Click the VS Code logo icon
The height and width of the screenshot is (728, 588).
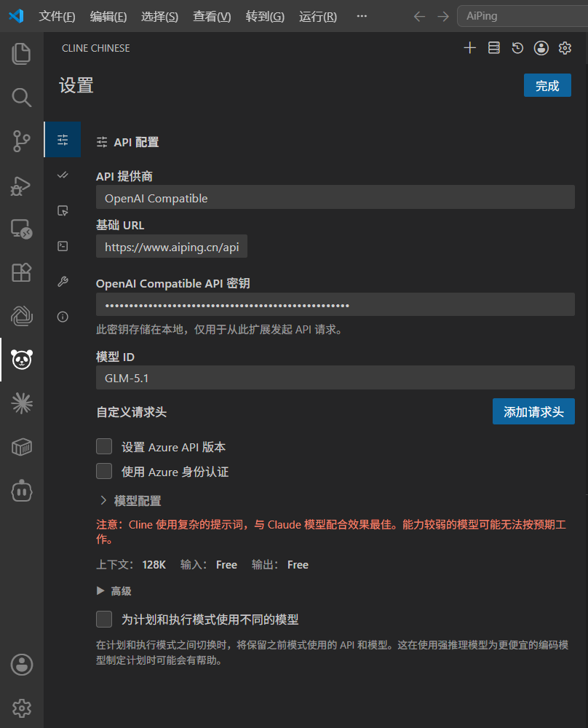[x=16, y=16]
